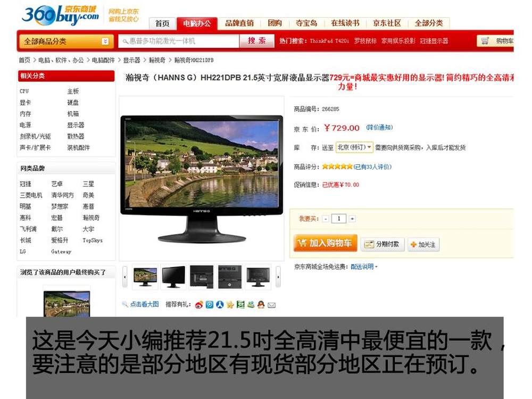The image size is (532, 399).
Task: Click breadcrumb 瀚视奇
Action: 157,60
